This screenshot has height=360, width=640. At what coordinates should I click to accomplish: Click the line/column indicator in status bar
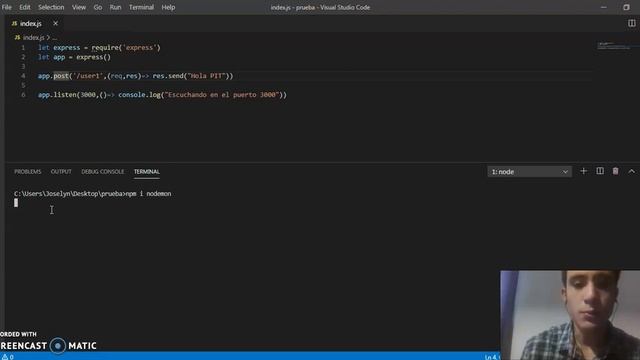[492, 357]
